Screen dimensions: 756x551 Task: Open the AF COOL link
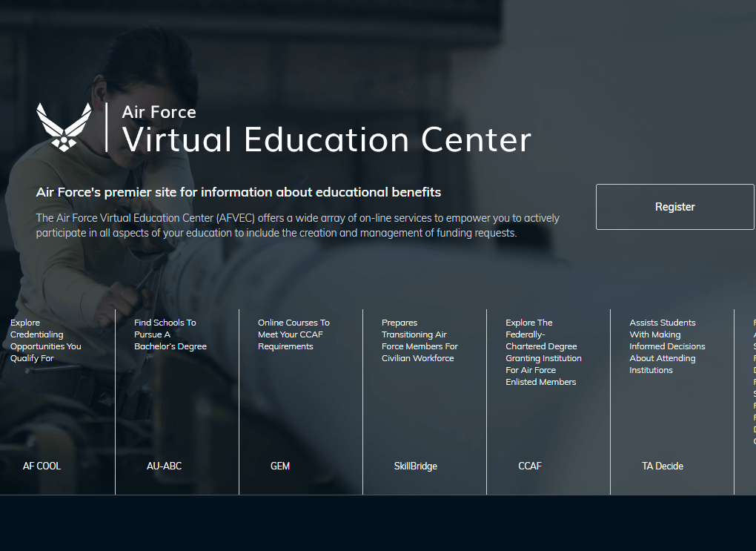tap(42, 466)
